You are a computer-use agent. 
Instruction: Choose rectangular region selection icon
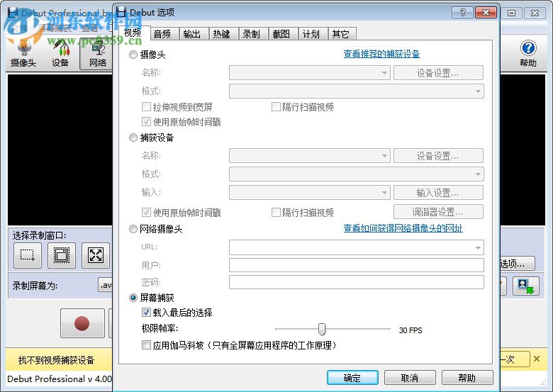point(28,255)
